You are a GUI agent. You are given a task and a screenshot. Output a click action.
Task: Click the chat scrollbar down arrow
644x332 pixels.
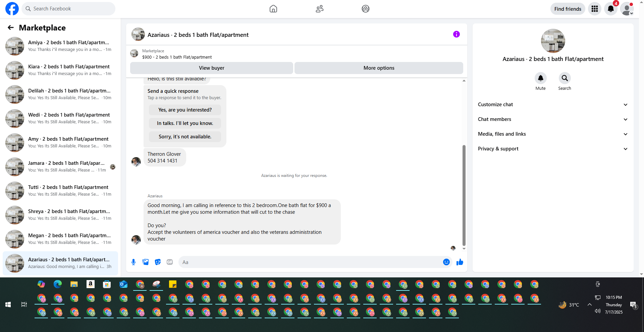click(x=464, y=249)
